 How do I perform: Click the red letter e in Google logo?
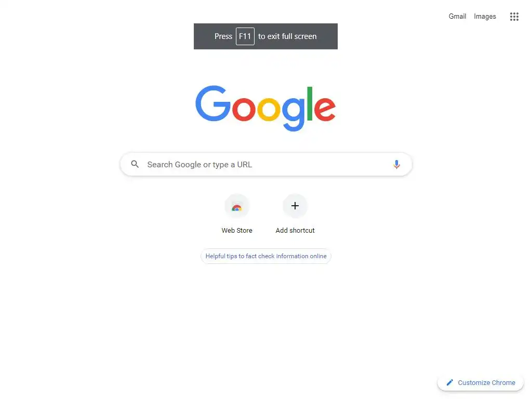click(x=325, y=109)
